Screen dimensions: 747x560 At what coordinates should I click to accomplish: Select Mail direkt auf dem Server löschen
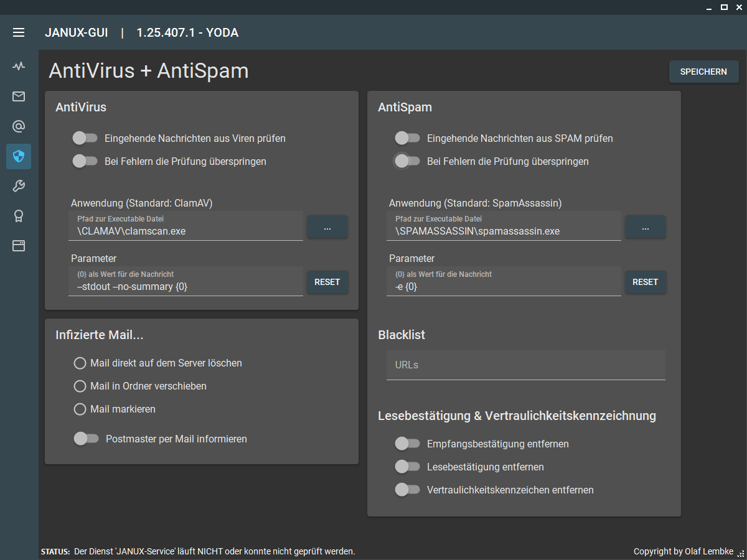(x=80, y=363)
